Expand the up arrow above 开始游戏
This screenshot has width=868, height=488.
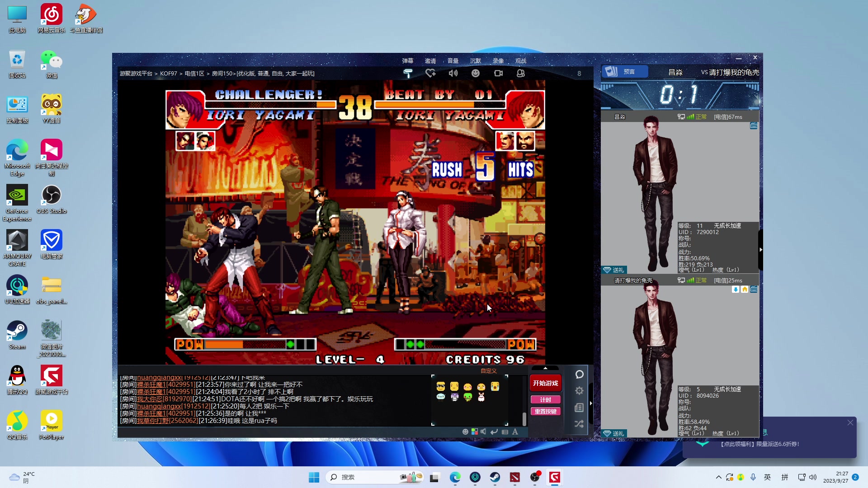click(545, 368)
